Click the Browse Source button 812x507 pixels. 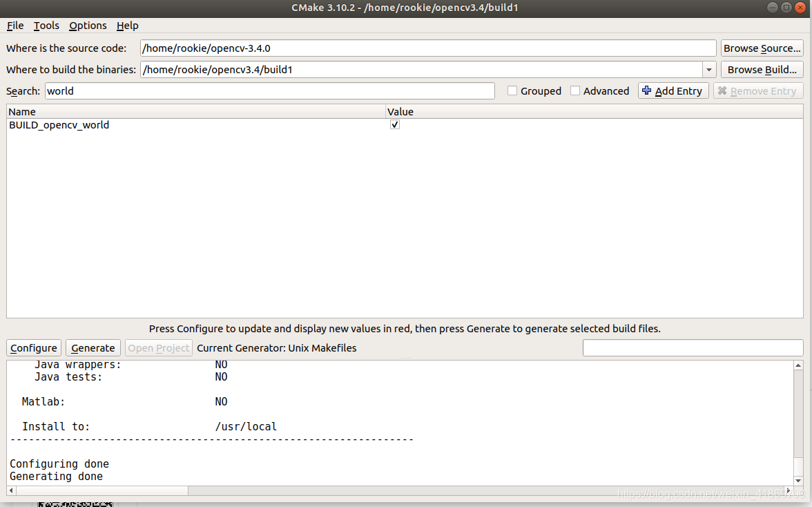762,48
